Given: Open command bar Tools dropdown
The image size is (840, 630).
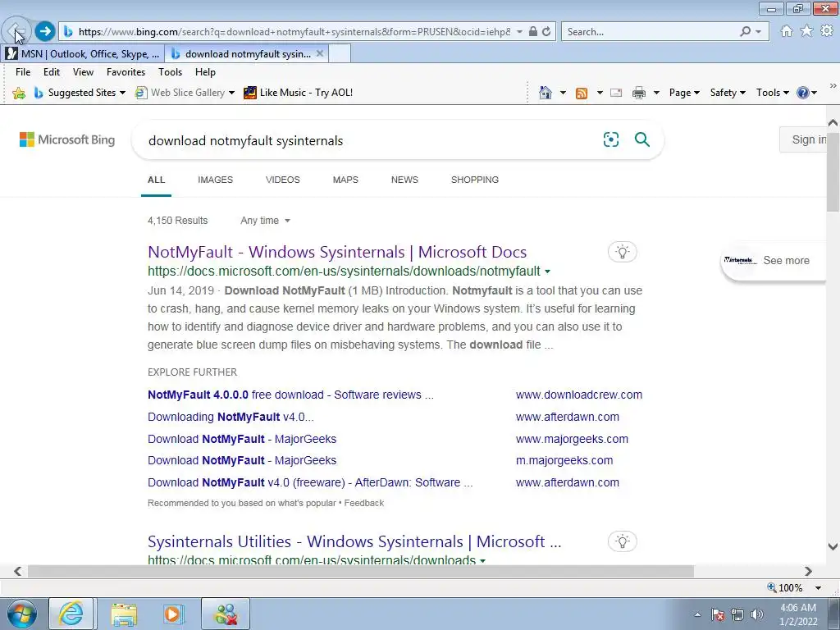Looking at the screenshot, I should 772,93.
